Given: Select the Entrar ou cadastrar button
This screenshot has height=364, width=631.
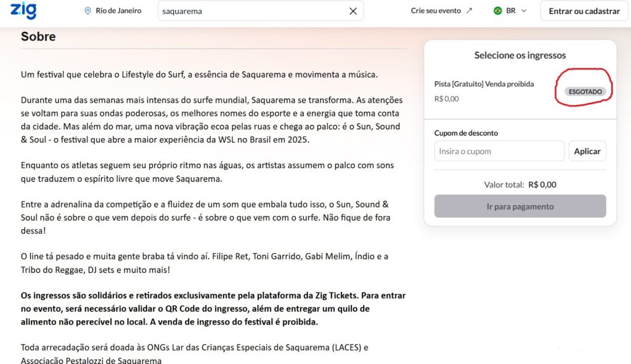Looking at the screenshot, I should pos(584,11).
